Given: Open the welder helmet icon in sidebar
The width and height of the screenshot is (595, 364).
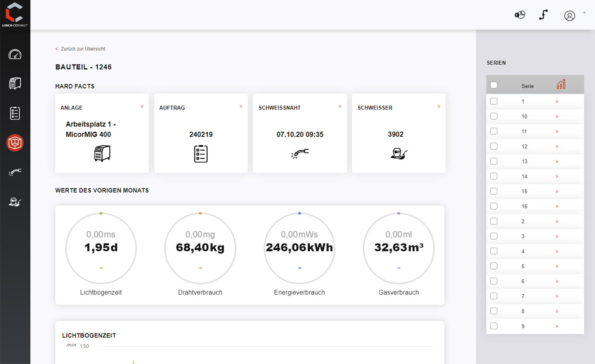Looking at the screenshot, I should coord(15,202).
